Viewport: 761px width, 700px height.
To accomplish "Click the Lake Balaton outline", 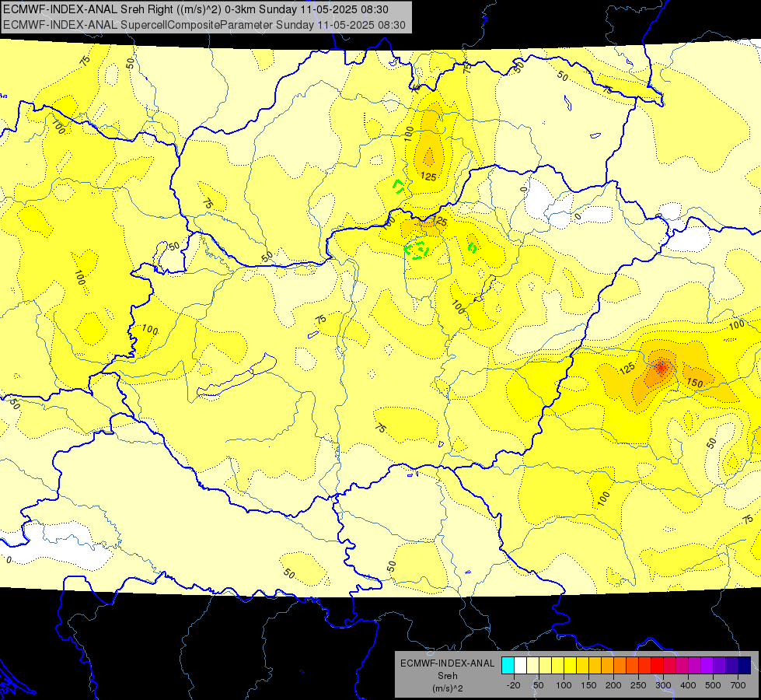I will tap(236, 375).
